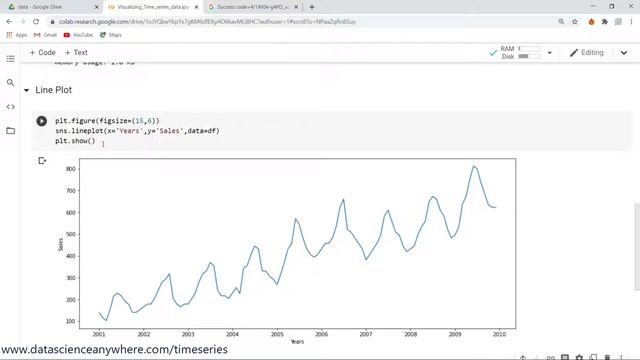The width and height of the screenshot is (640, 360).
Task: Open the Maps bookmark
Action: pyautogui.click(x=111, y=35)
